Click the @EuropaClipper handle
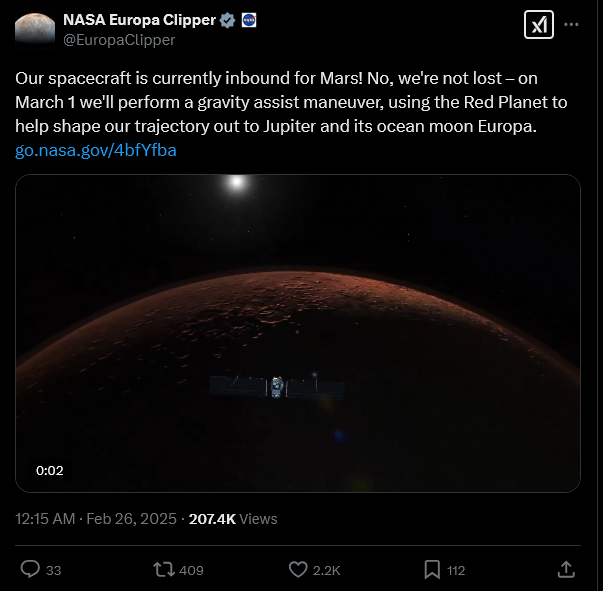 click(x=119, y=40)
